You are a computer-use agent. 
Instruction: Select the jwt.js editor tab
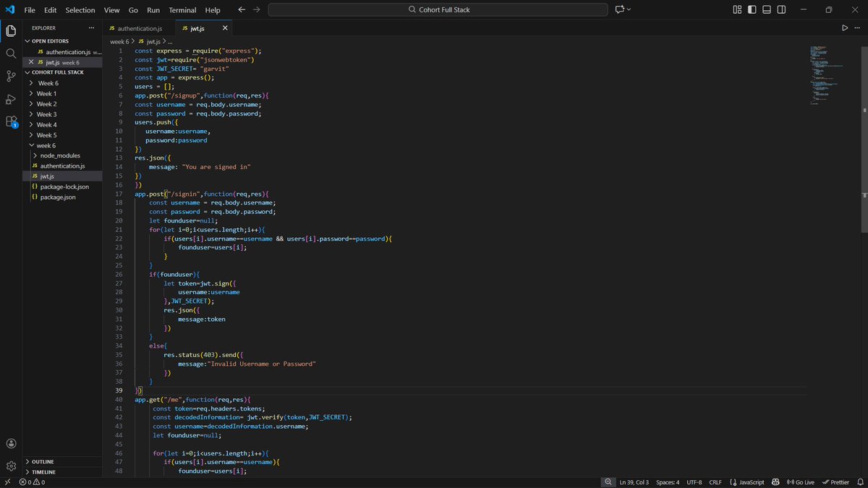pos(197,28)
